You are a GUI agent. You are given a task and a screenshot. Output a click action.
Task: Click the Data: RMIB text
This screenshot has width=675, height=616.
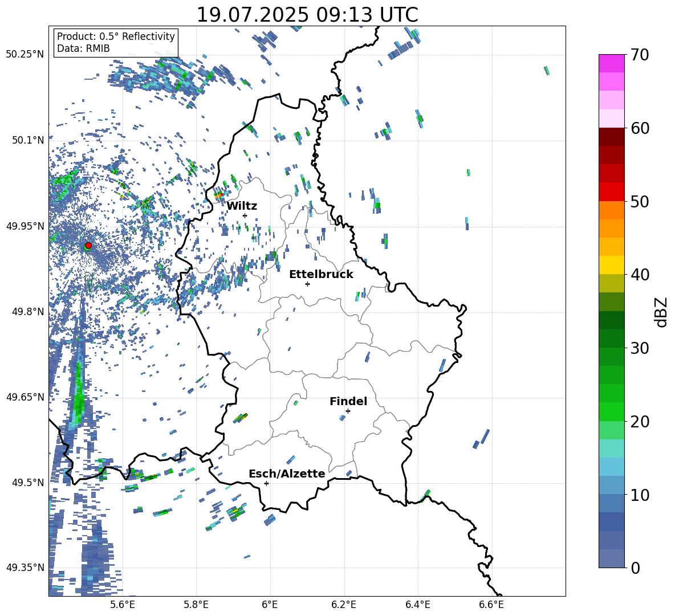(83, 48)
